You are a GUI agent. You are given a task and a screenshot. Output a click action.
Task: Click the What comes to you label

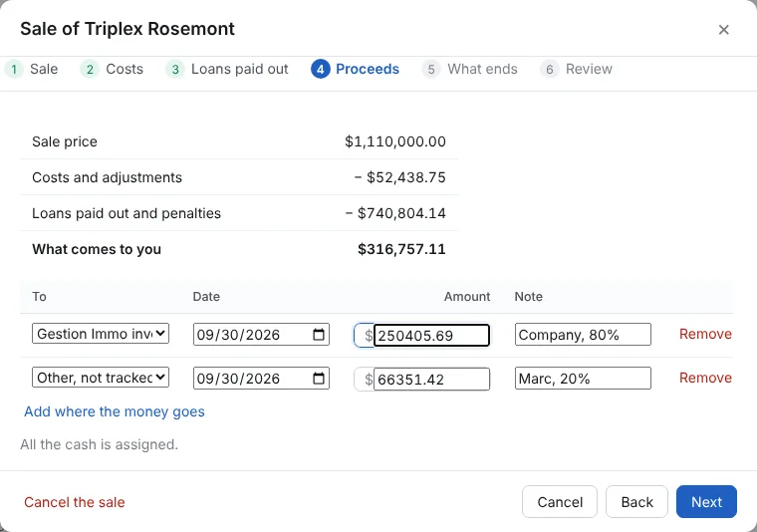tap(97, 249)
